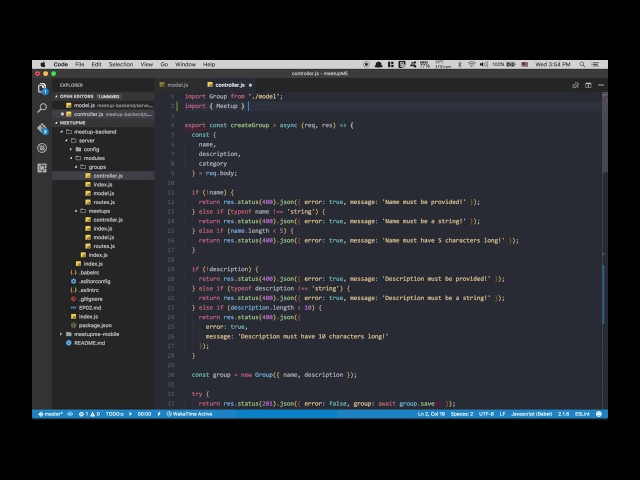
Task: Change language mode Javascript (Babel)
Action: (531, 414)
